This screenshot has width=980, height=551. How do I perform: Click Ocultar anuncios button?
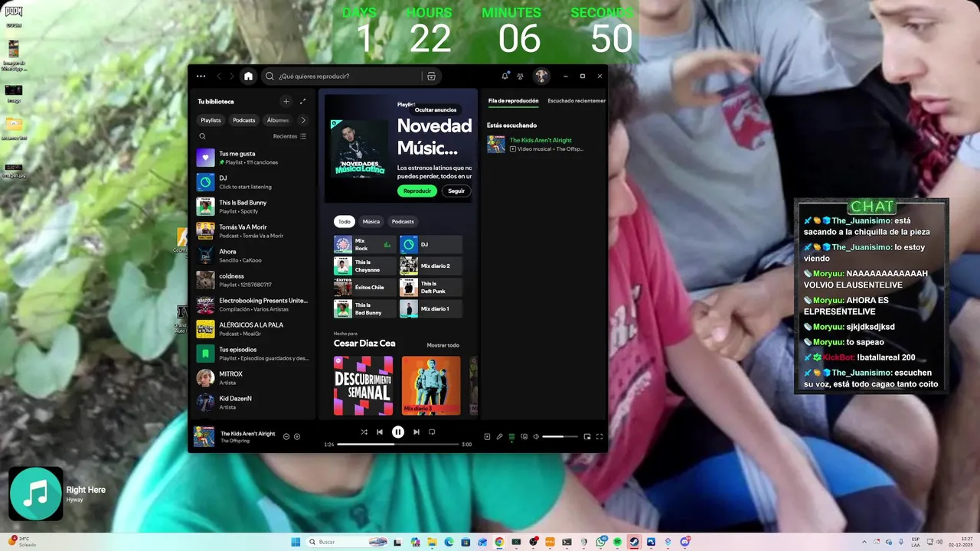[x=436, y=109]
